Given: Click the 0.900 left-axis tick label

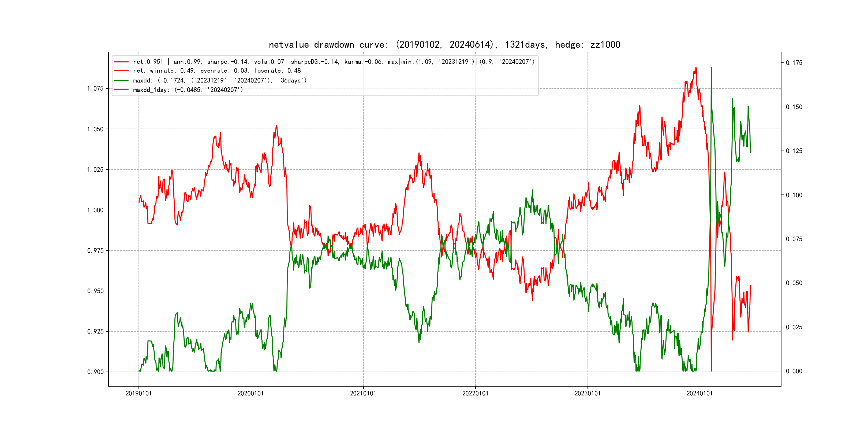Looking at the screenshot, I should [95, 372].
